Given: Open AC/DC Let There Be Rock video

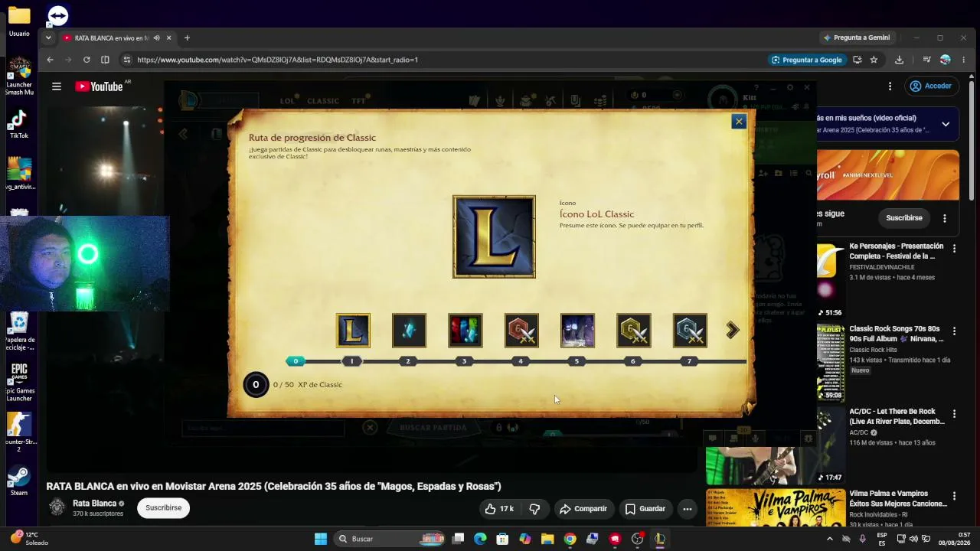Looking at the screenshot, I should [897, 416].
